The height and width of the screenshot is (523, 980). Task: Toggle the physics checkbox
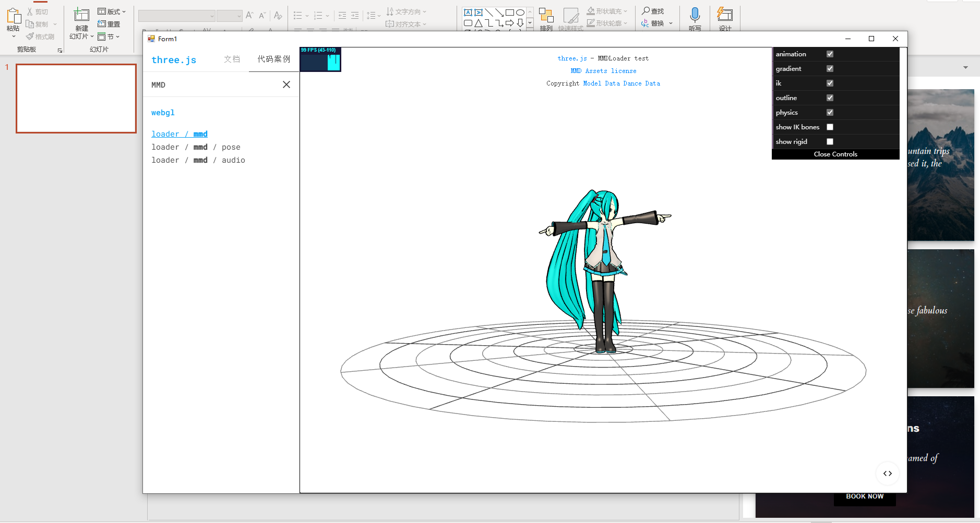tap(830, 113)
